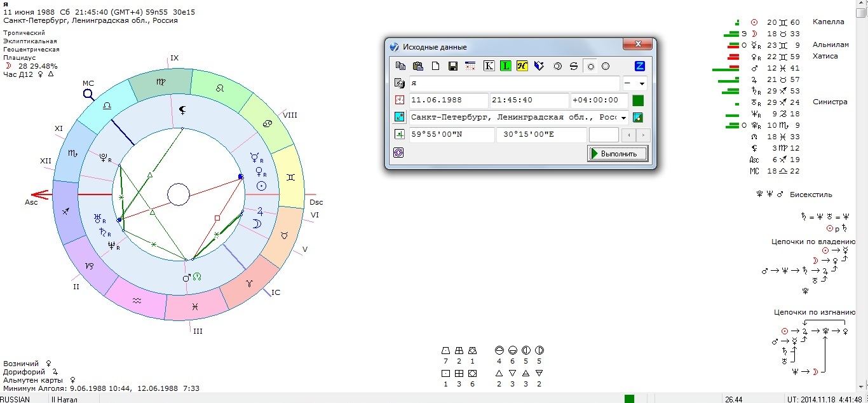Expand the Санкт-Петербург location dropdown

click(623, 118)
